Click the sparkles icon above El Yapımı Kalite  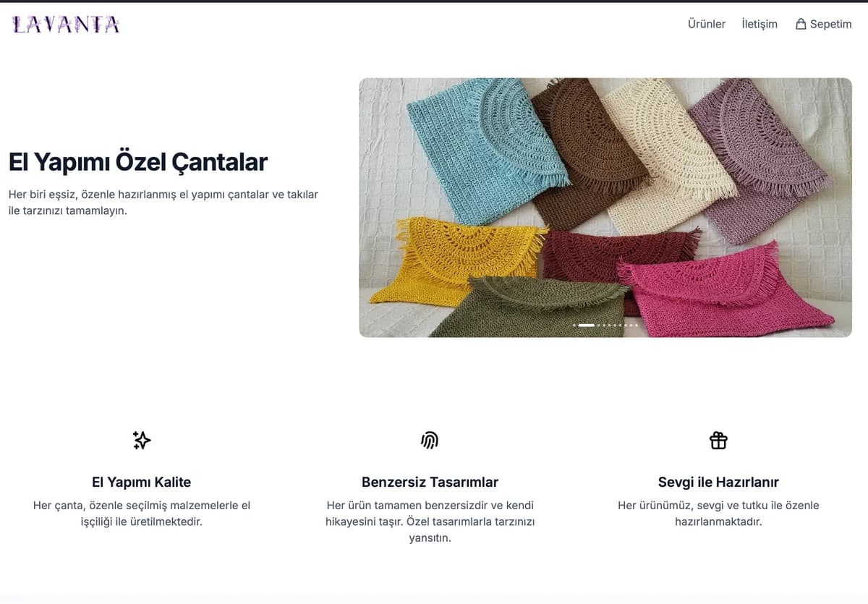click(142, 440)
